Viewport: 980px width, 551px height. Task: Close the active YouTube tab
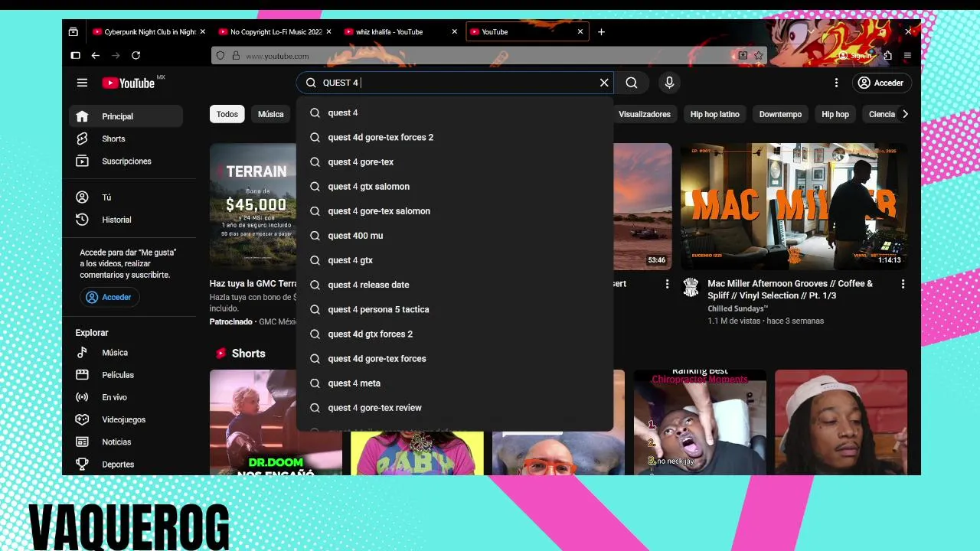coord(580,31)
